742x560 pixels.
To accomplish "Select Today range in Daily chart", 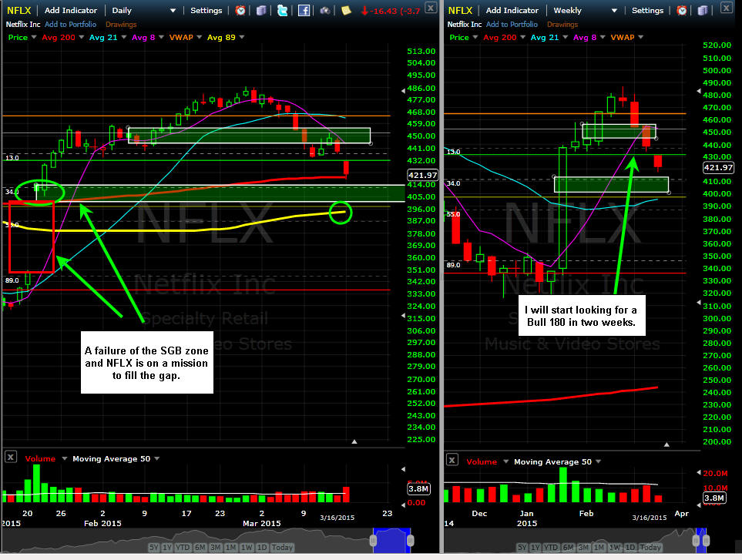I will 282,547.
